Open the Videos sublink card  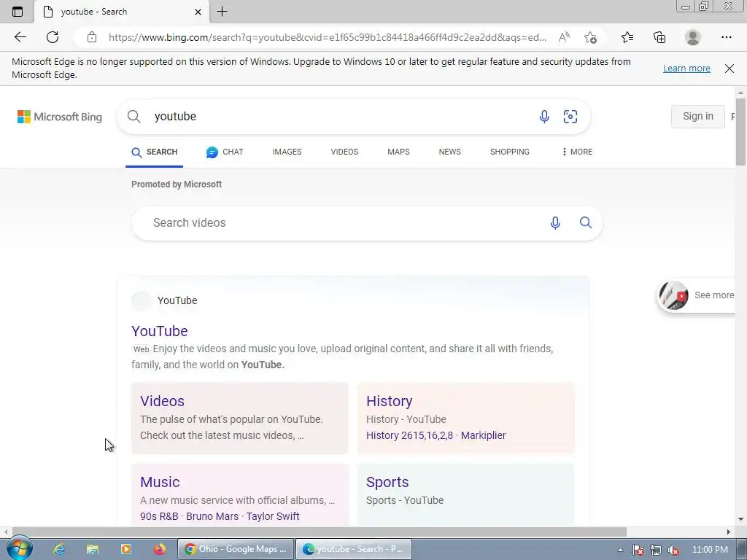coord(239,418)
